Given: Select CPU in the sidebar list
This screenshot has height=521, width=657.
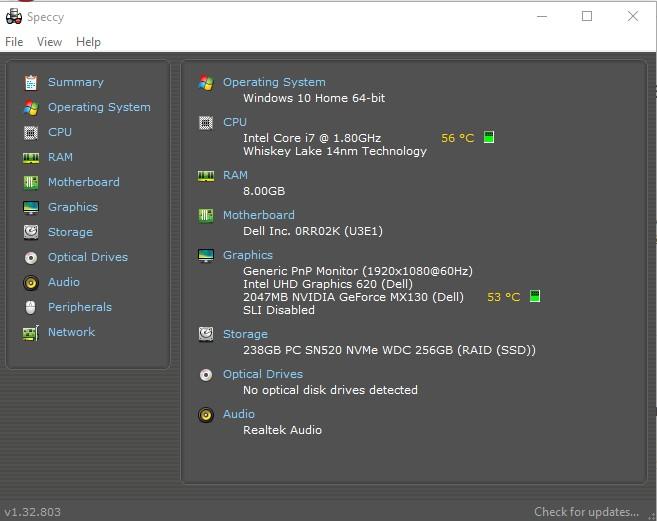Looking at the screenshot, I should (x=60, y=132).
